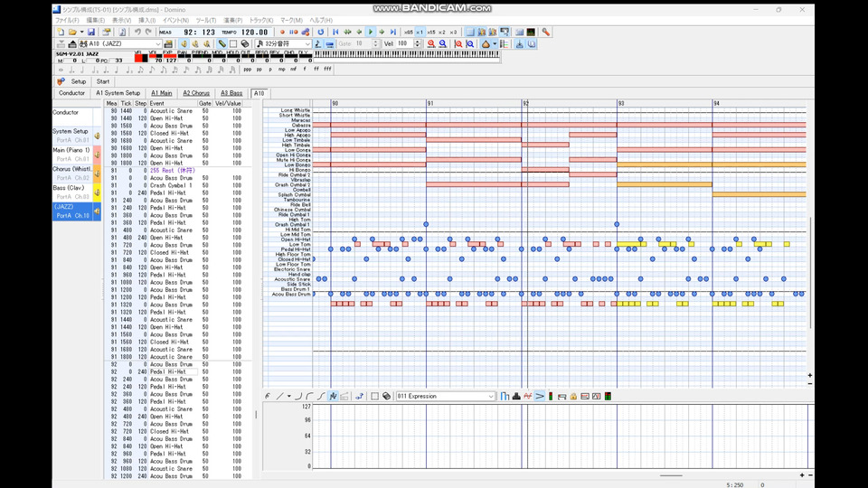The height and width of the screenshot is (488, 868).
Task: Click the Vel input field showing 100
Action: pos(405,43)
